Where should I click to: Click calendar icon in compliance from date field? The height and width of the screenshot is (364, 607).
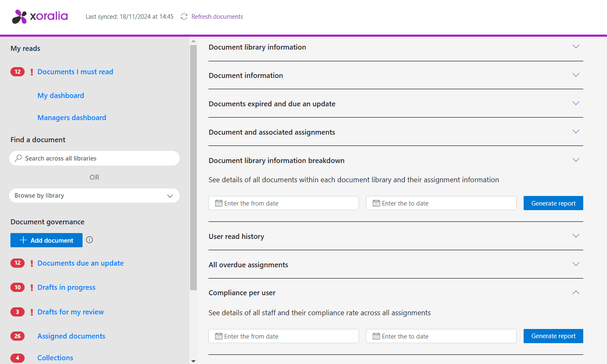[x=219, y=336]
